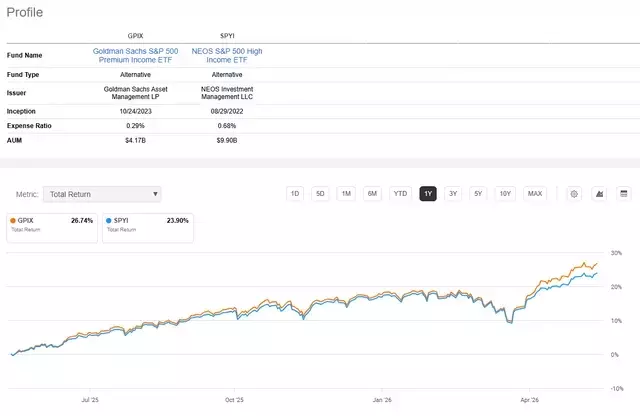Open table view icon beside chart icon

624,194
